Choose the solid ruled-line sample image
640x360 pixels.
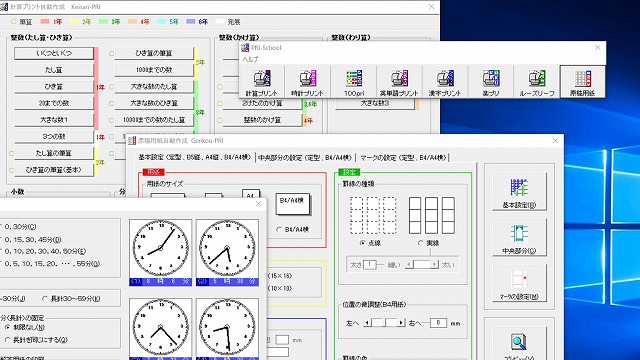point(432,215)
